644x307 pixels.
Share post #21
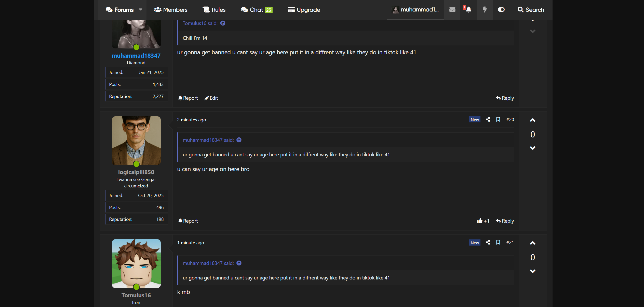[x=488, y=242]
